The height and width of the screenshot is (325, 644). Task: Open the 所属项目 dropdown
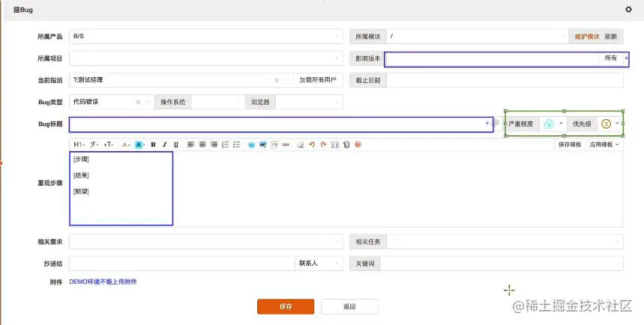point(205,58)
